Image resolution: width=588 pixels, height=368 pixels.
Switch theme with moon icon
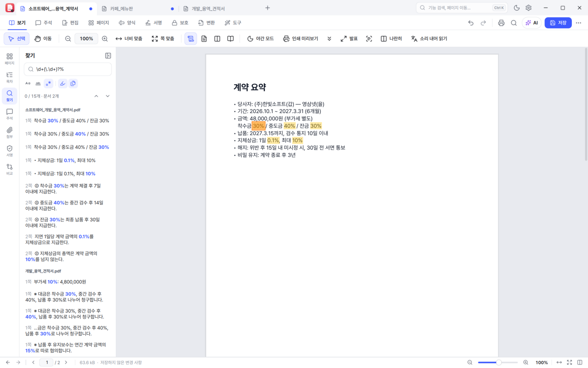tap(517, 8)
